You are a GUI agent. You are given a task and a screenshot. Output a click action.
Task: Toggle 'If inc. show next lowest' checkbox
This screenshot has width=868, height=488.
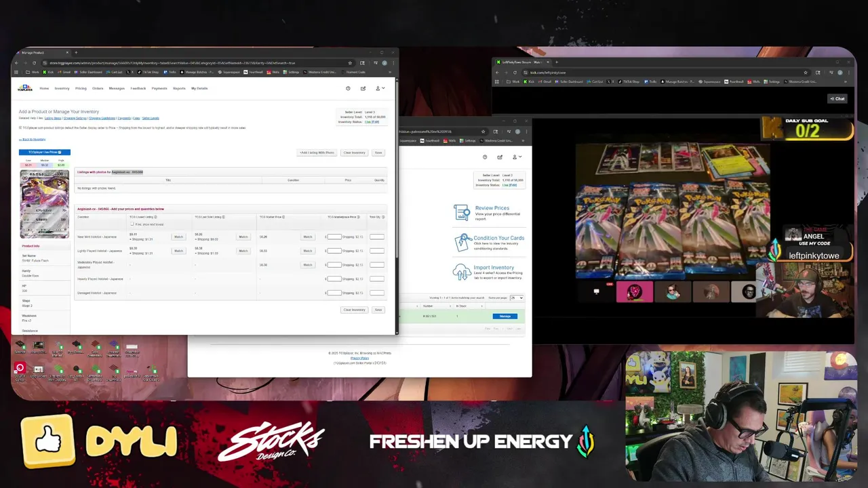click(132, 224)
